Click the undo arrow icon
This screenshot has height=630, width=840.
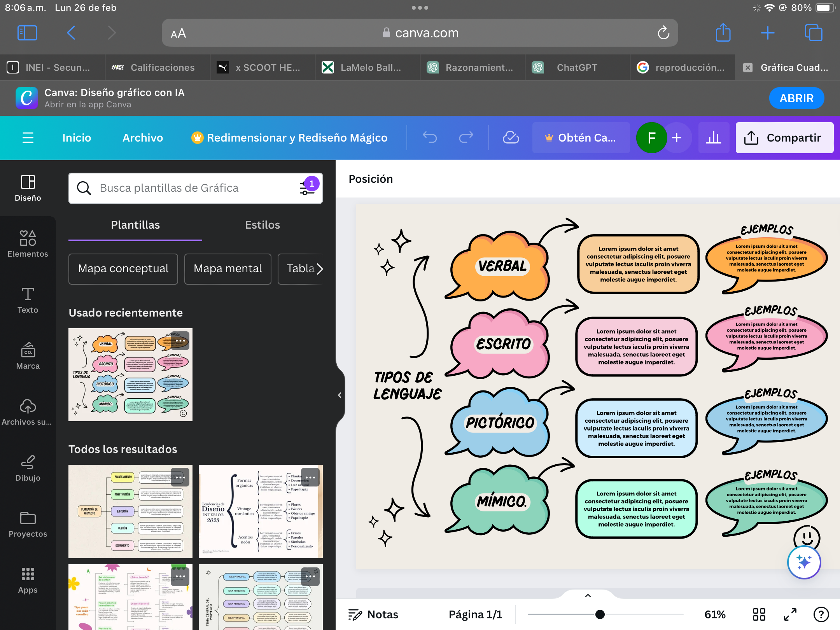point(430,137)
